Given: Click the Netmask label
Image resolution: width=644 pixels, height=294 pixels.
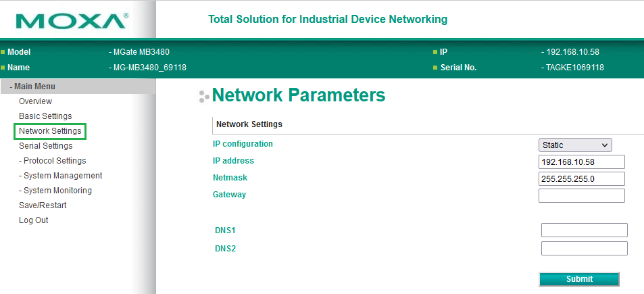Looking at the screenshot, I should click(230, 178).
